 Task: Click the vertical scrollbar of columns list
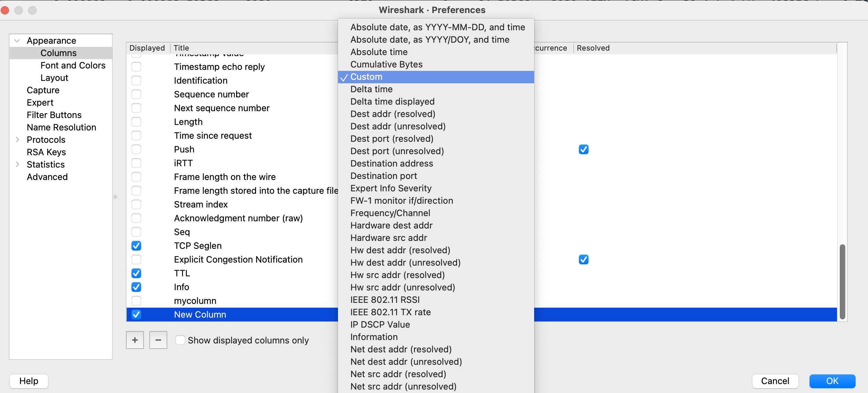[x=842, y=282]
